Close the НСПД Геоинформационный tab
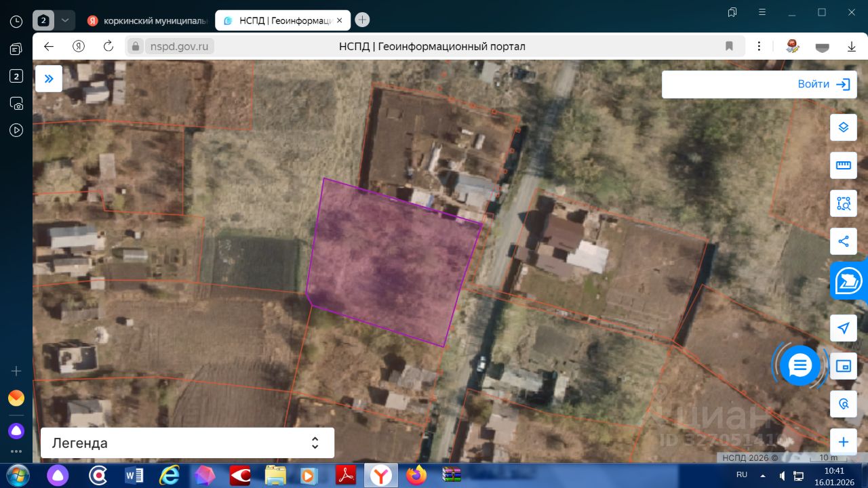 (340, 20)
